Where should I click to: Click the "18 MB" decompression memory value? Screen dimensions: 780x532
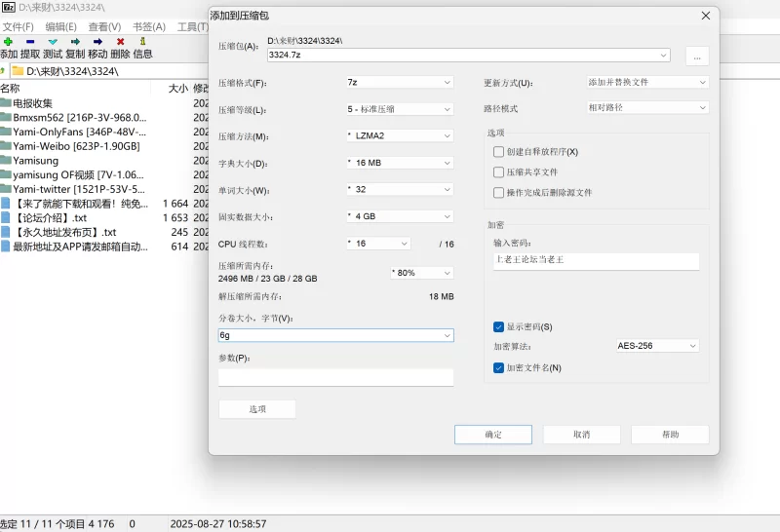click(x=442, y=297)
